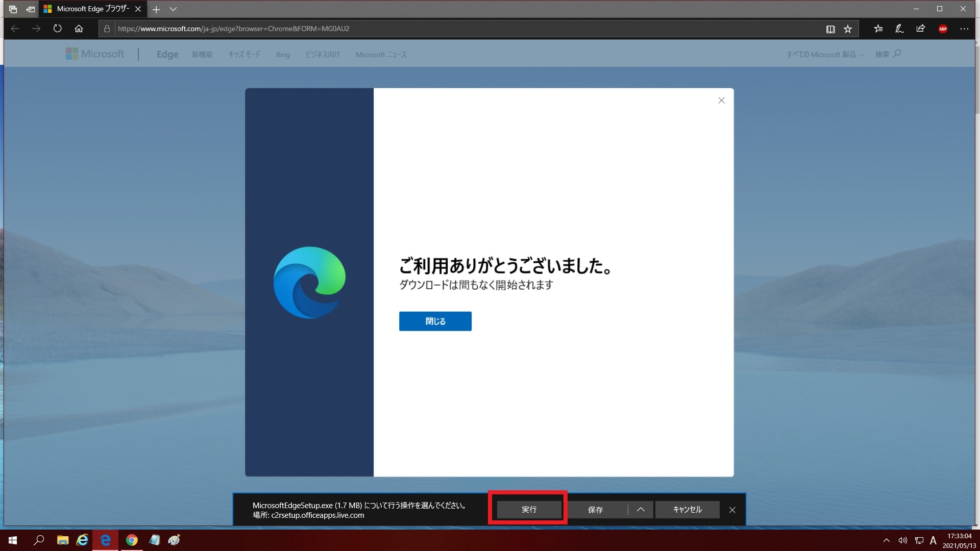Show hidden system tray icons
The image size is (980, 551).
pos(887,540)
